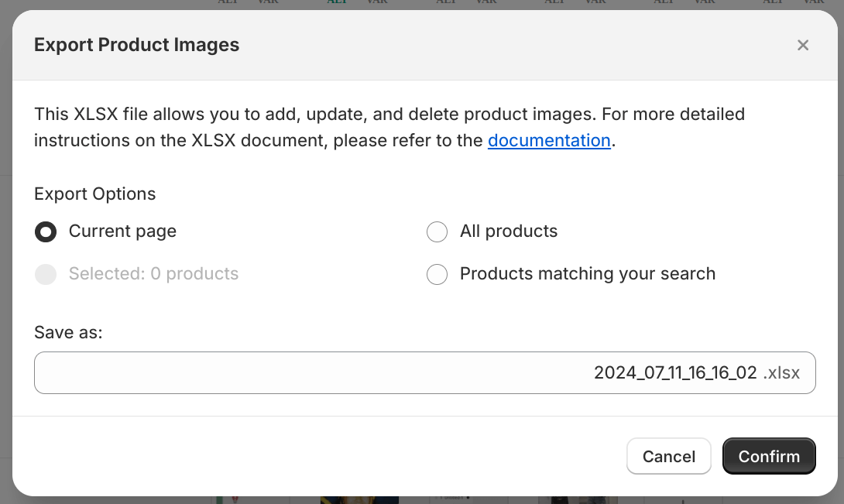Click the "Save as:" field label
The width and height of the screenshot is (844, 504).
click(x=68, y=332)
